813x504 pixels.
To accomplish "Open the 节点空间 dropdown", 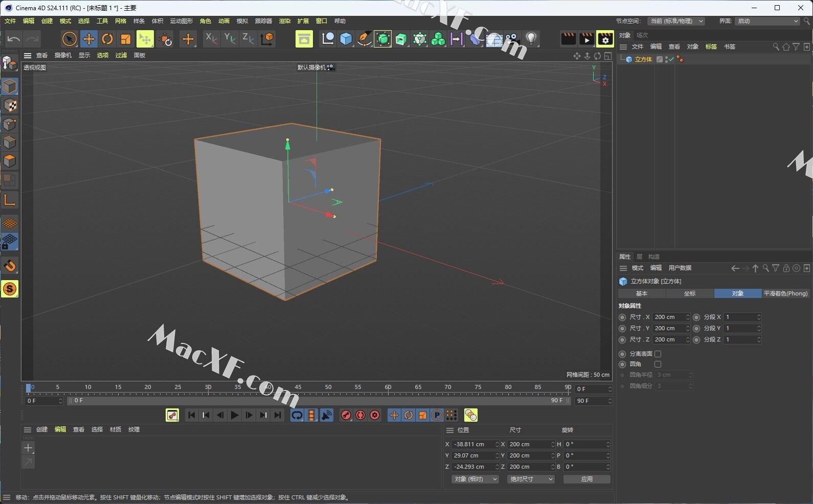I will point(676,21).
